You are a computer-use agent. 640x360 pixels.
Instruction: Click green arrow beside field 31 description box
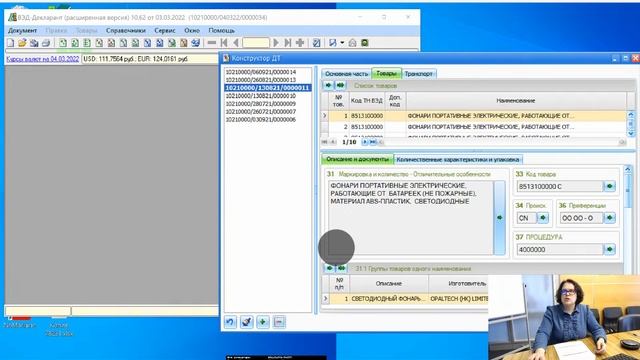[499, 218]
